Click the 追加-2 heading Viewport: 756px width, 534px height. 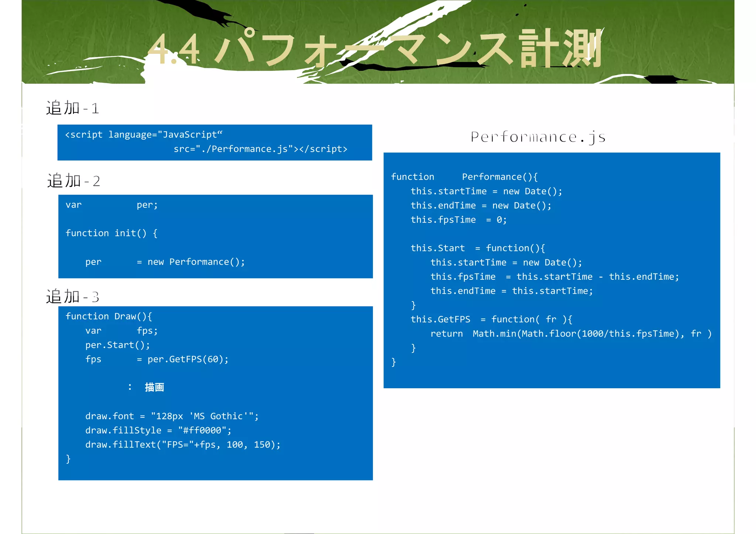(73, 181)
